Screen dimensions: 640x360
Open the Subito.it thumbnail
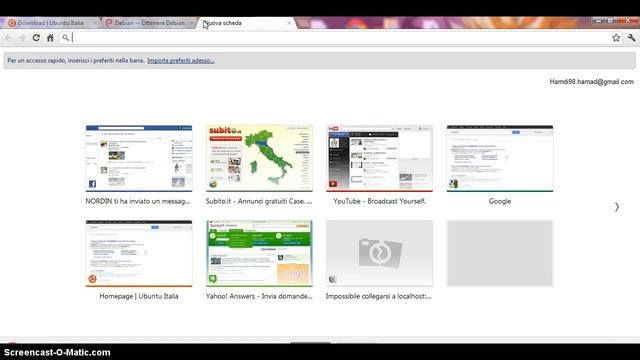pos(259,158)
